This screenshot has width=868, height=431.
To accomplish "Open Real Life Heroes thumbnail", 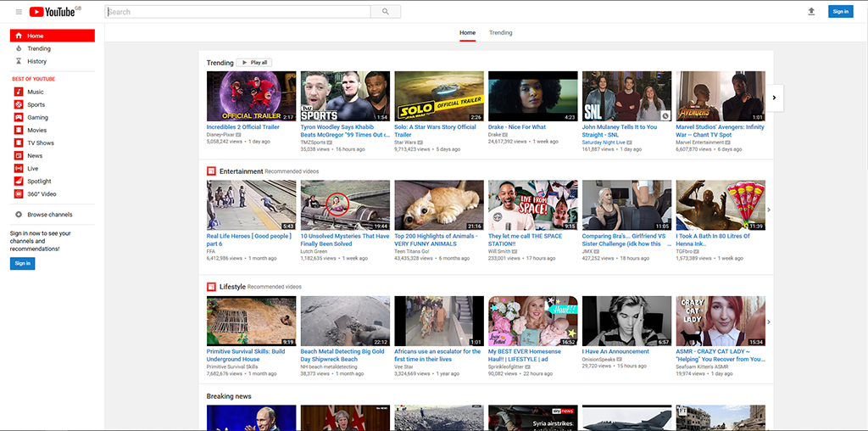I will 251,205.
